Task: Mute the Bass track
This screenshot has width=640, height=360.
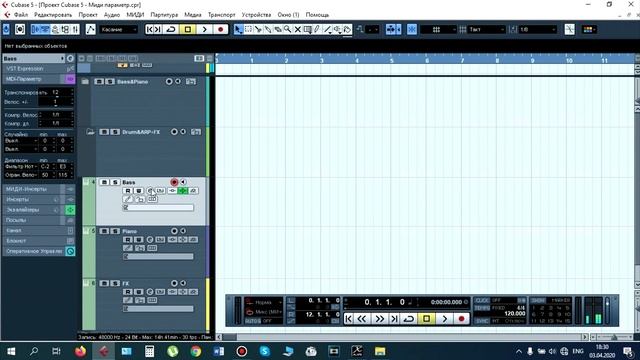Action: click(104, 182)
